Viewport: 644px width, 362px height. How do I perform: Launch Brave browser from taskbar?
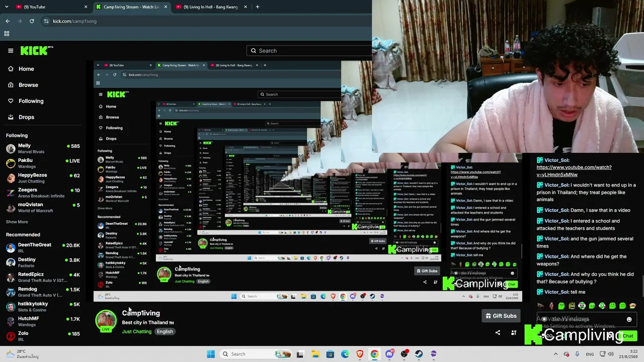(360, 354)
